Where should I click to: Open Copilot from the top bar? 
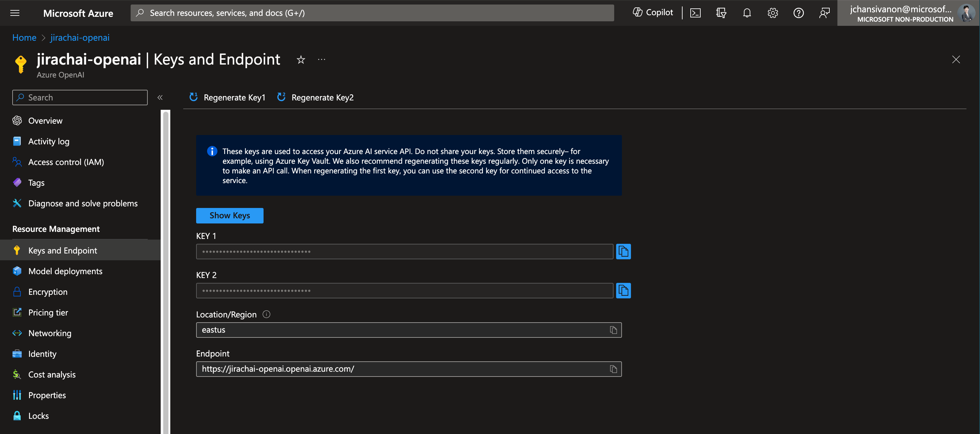(x=653, y=13)
